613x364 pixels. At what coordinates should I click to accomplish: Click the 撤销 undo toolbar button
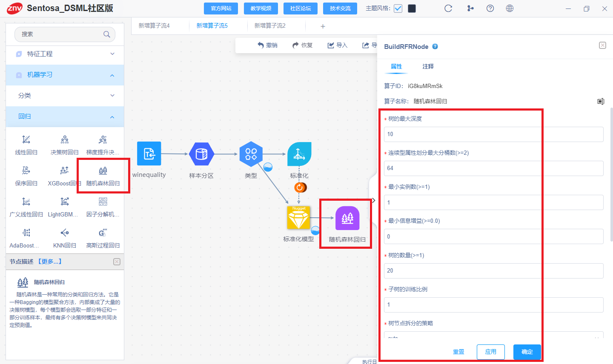[267, 45]
